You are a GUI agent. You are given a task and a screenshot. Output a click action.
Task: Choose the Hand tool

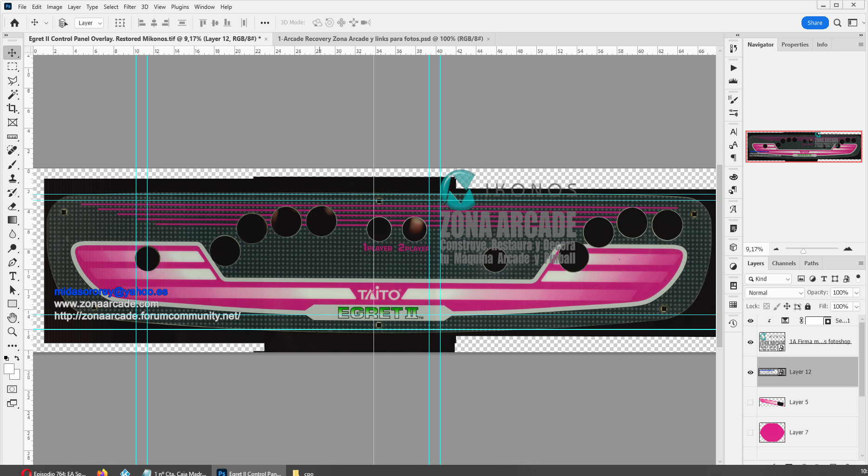pos(12,318)
